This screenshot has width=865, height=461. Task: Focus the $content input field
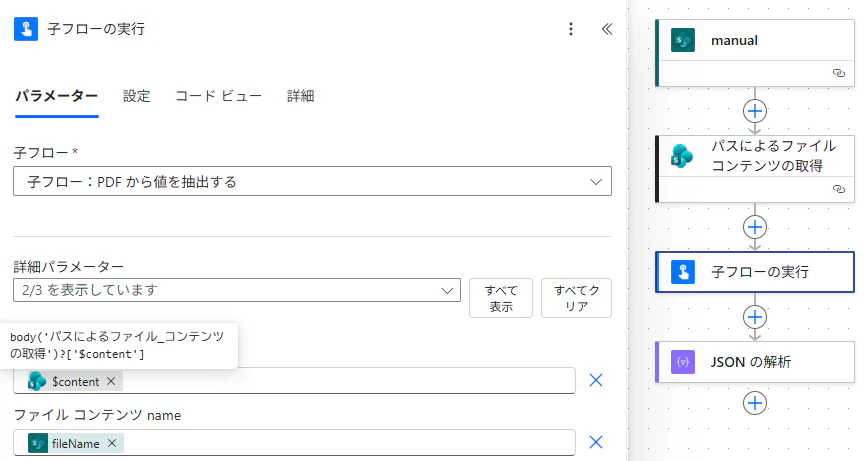[294, 380]
